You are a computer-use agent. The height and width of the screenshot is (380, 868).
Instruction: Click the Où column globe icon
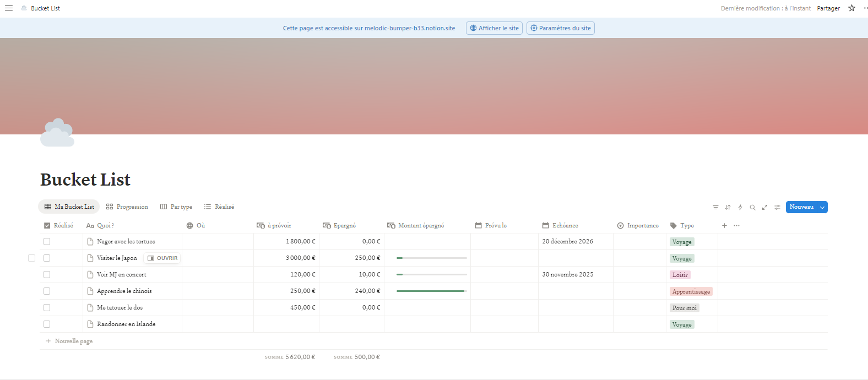(189, 226)
